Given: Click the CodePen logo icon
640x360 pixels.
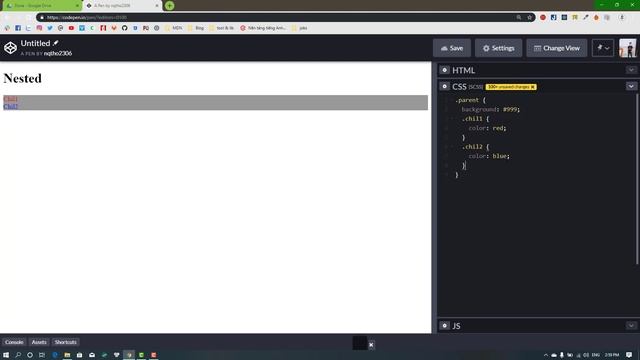Looking at the screenshot, I should point(10,48).
